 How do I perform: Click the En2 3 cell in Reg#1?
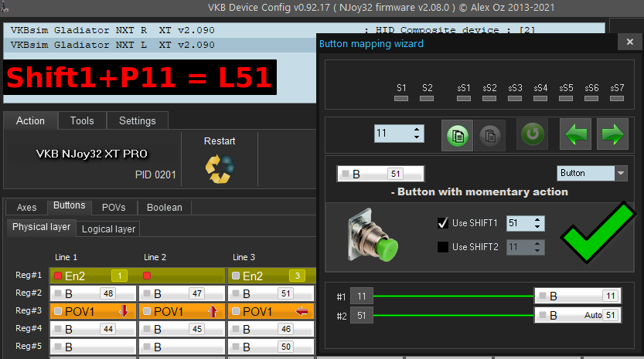pos(271,276)
